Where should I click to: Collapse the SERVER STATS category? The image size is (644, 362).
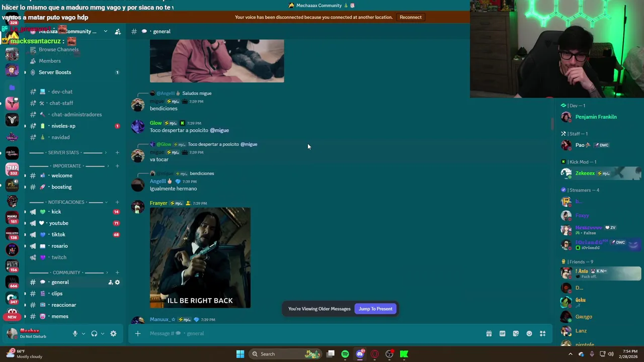pyautogui.click(x=63, y=153)
